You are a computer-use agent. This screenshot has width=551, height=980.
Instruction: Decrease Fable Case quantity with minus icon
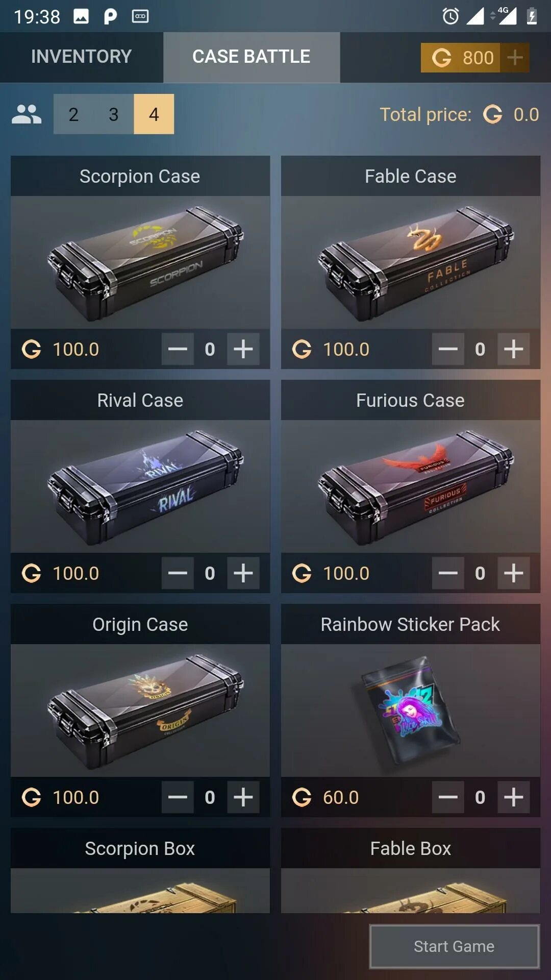click(x=448, y=349)
